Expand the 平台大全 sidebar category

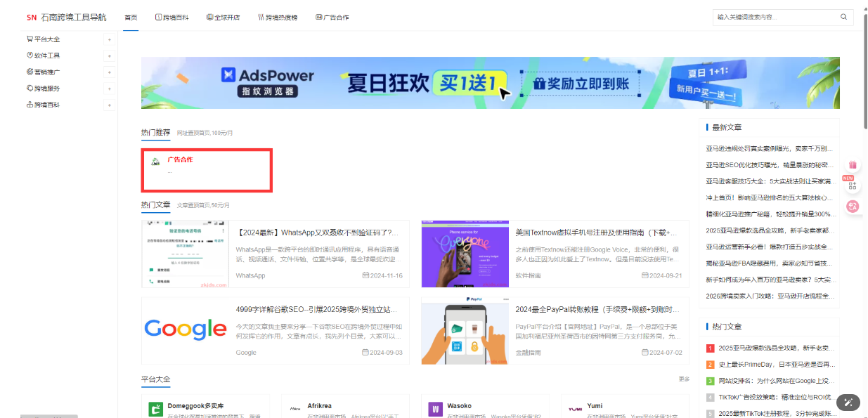point(110,39)
